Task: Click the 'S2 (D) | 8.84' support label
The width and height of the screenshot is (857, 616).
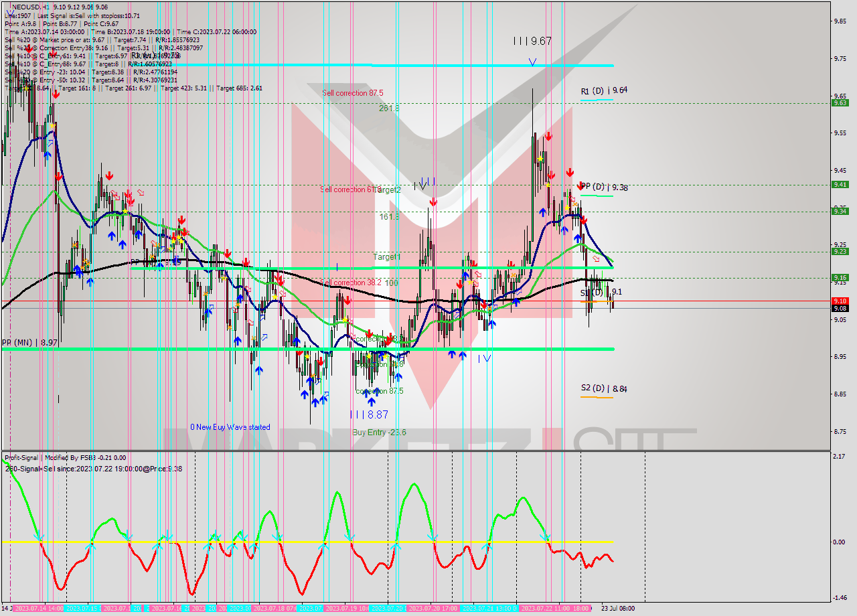Action: click(x=604, y=388)
